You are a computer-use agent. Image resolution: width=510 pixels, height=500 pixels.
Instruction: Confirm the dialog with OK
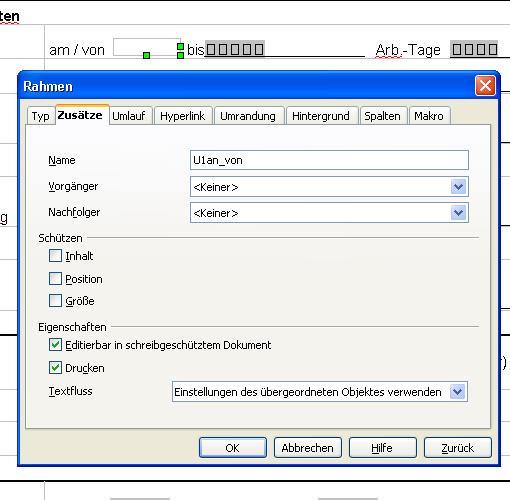point(233,448)
